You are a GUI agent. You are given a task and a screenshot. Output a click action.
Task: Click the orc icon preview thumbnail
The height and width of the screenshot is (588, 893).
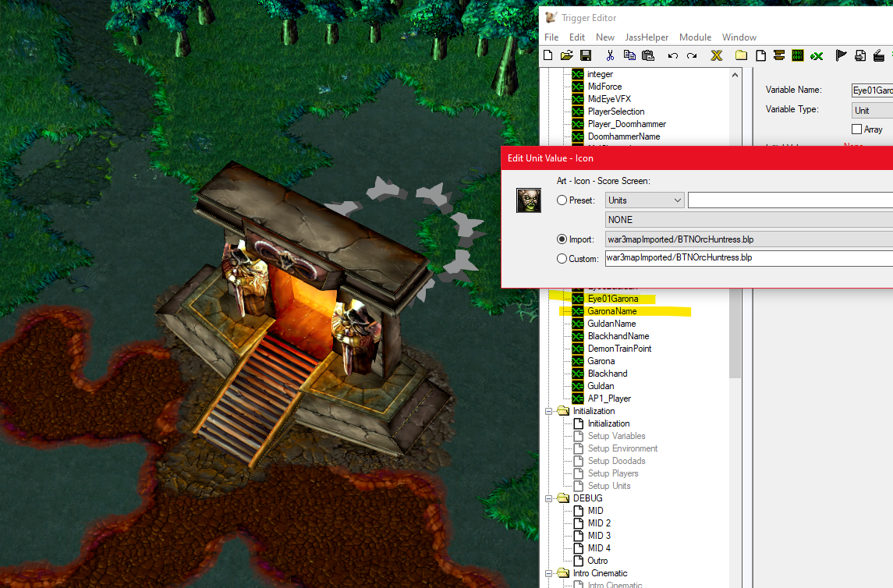point(529,200)
